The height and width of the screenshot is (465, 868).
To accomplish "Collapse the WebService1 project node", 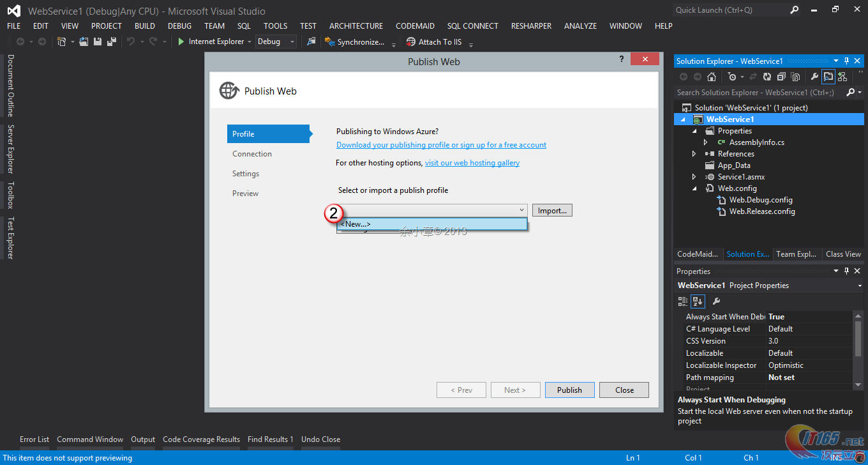I will click(684, 119).
